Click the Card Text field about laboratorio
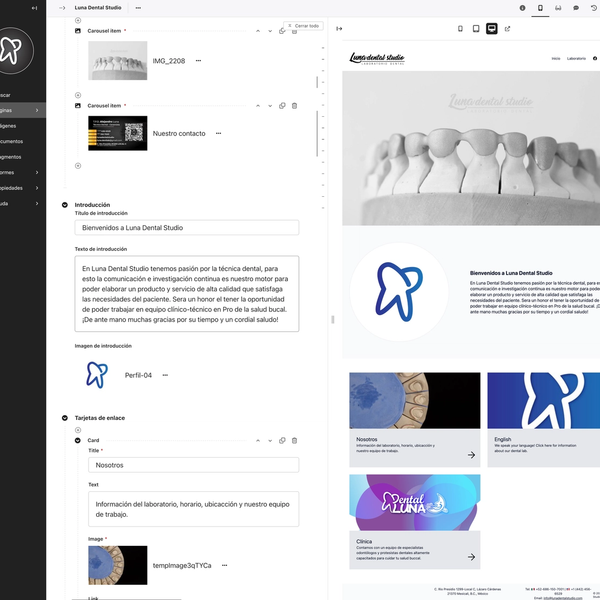 click(x=194, y=509)
